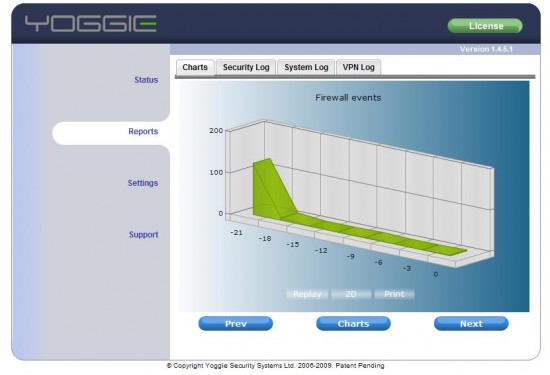The image size is (550, 375).
Task: Print the Firewall events chart
Action: 394,294
